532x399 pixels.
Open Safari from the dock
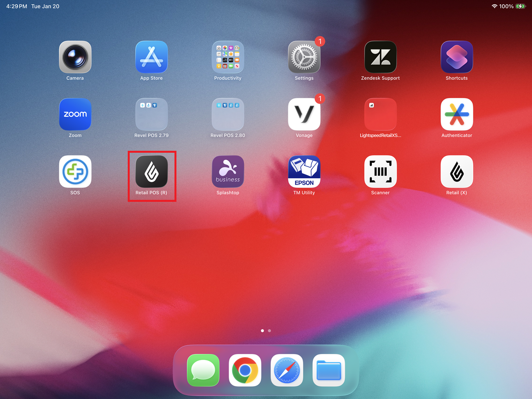coord(287,370)
